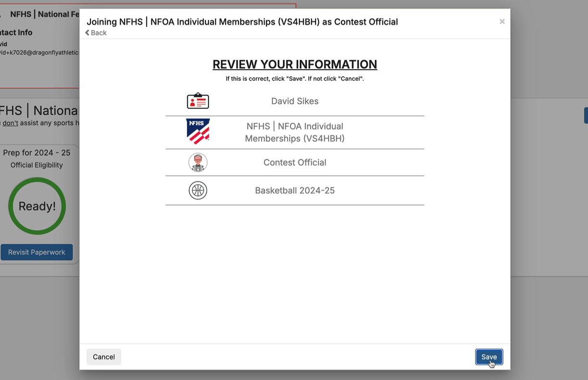Click the green Ready! progress circle
This screenshot has height=380, width=588.
pyautogui.click(x=37, y=206)
